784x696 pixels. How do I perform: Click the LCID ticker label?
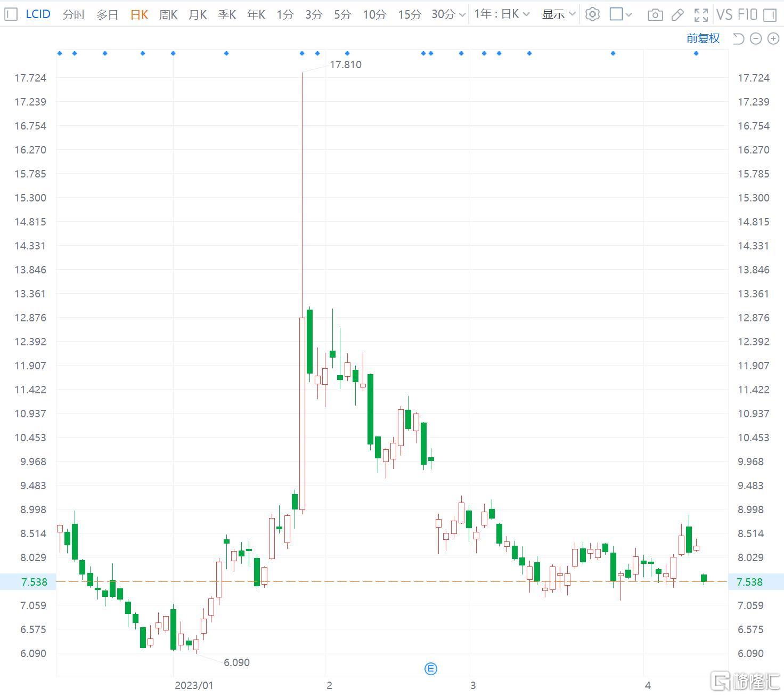tap(38, 14)
